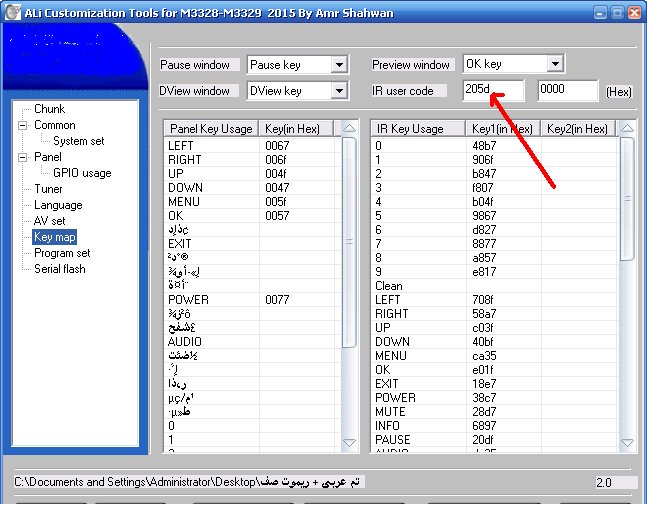Click the Key2(in Hex) column header
647x505 pixels.
578,129
